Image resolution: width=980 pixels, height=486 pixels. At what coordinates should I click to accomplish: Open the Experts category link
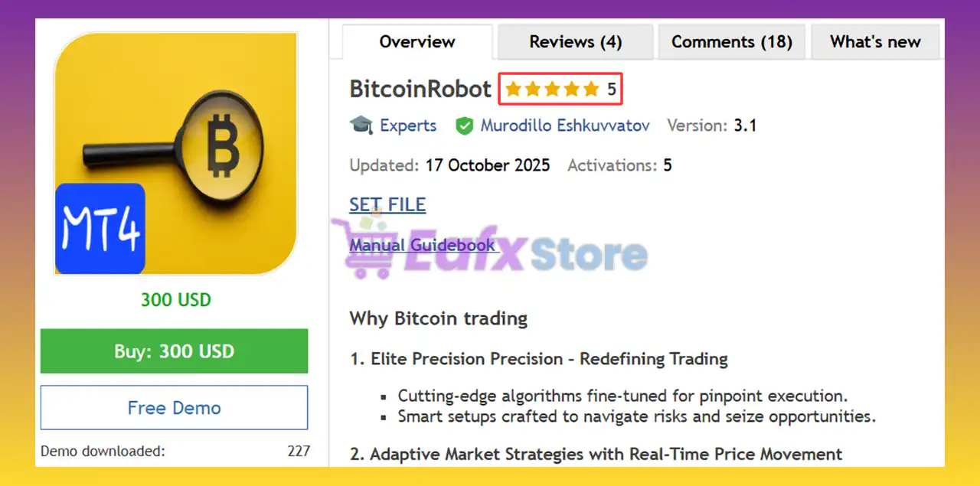(x=408, y=126)
